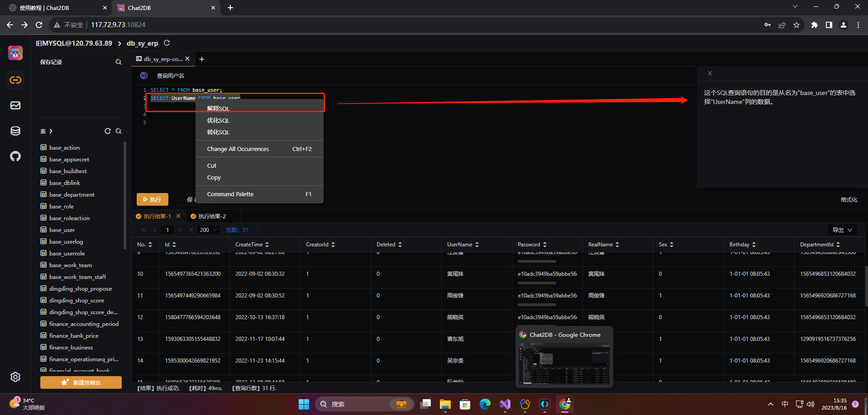Open settings gear in the sidebar
Viewport: 868px width, 415px height.
click(15, 377)
